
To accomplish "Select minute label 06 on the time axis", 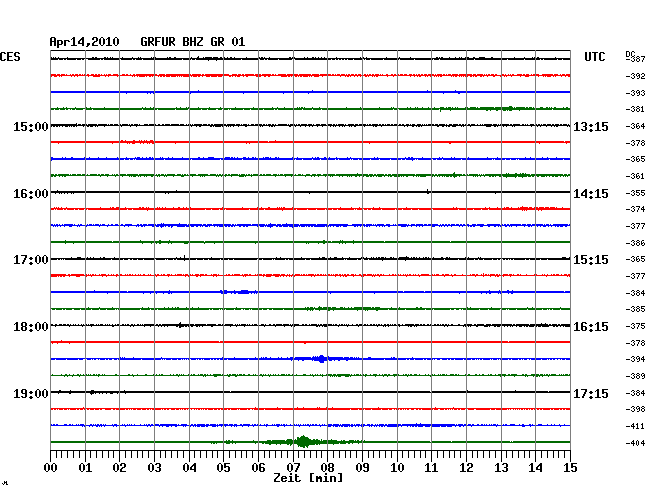I will coord(258,468).
